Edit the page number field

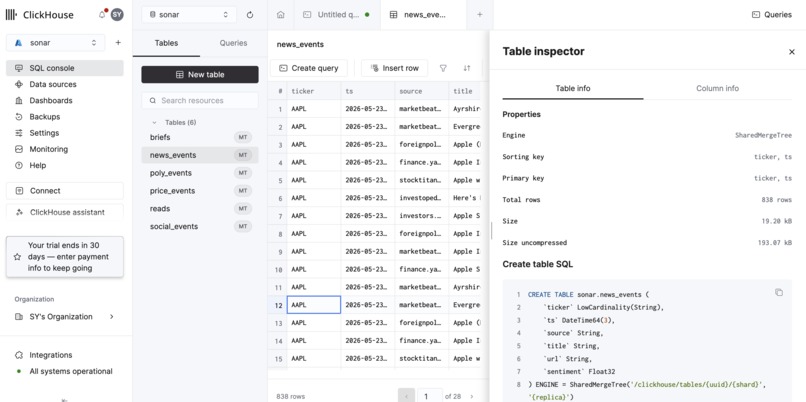pos(429,396)
